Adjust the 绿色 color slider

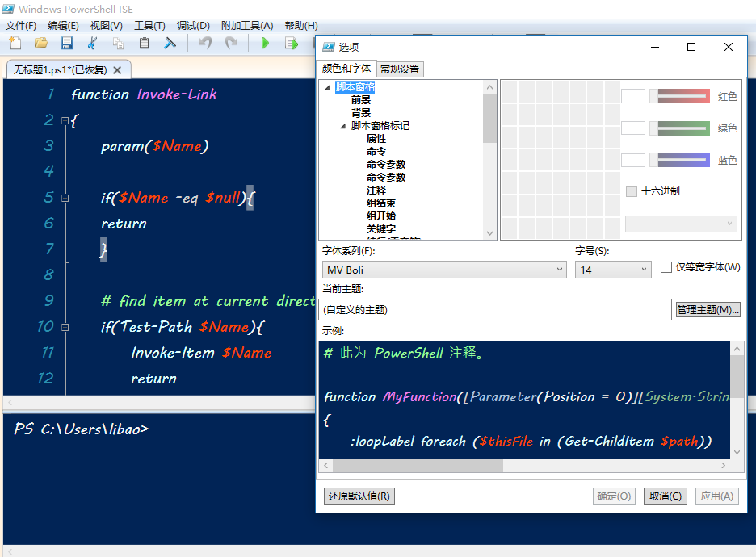(x=680, y=128)
